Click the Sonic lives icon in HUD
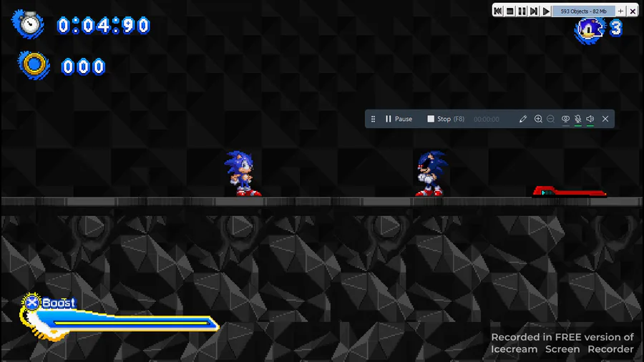Image resolution: width=644 pixels, height=362 pixels. tap(590, 29)
